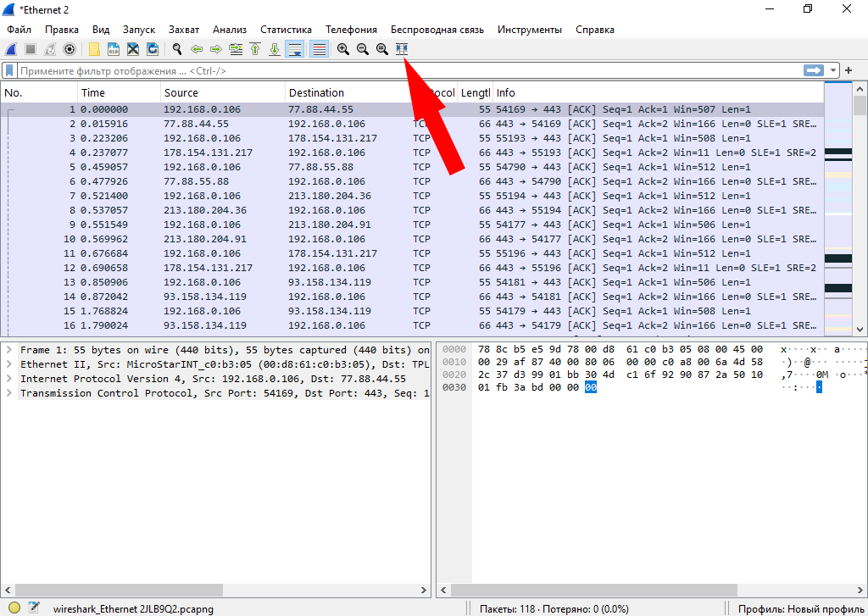Viewport: 868px width, 616px height.
Task: Toggle packet colorization rules
Action: (319, 49)
